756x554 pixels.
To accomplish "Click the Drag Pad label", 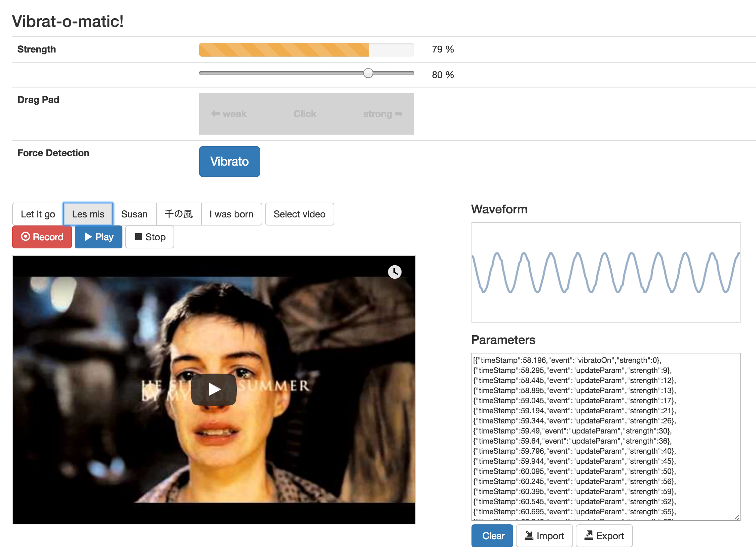I will coord(38,100).
